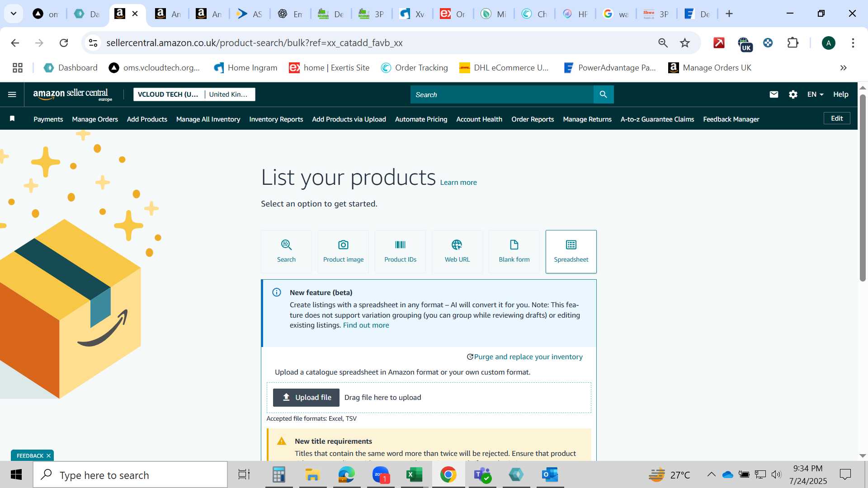The height and width of the screenshot is (488, 868).
Task: Open Manage Orders in the navigation bar
Action: (95, 119)
